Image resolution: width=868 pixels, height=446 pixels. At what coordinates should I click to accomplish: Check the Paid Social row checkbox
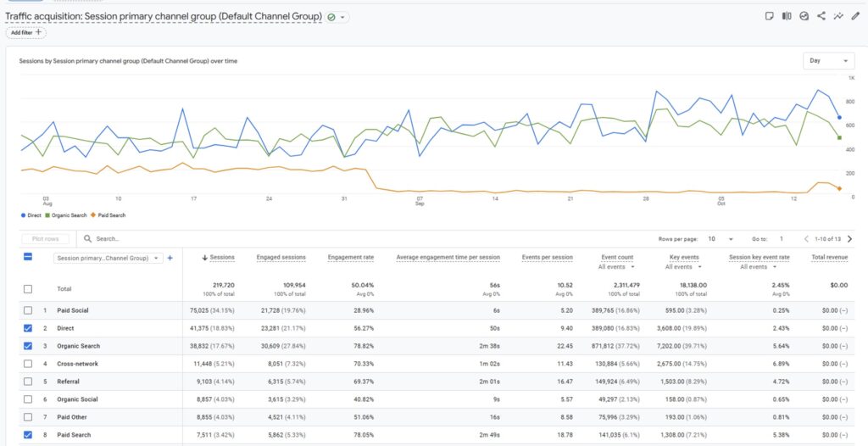tap(28, 310)
